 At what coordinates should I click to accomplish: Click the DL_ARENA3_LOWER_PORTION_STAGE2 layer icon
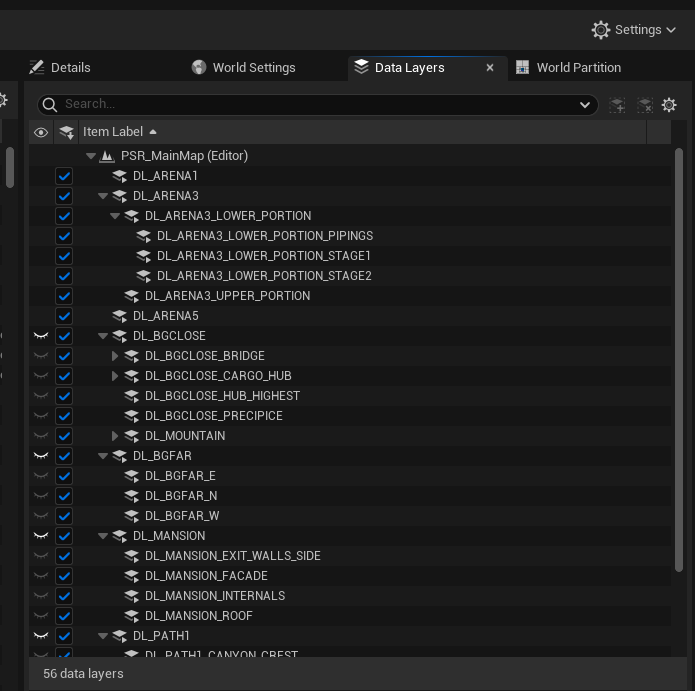point(144,276)
